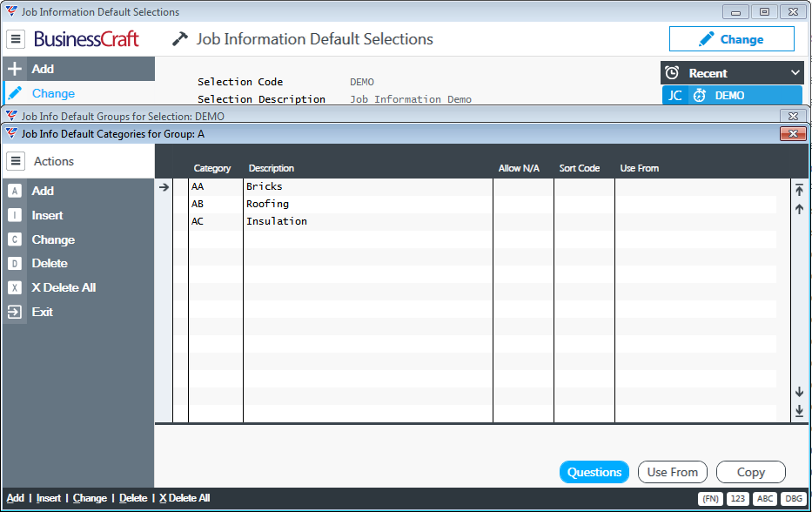Click the Allow N/A column header
The height and width of the screenshot is (512, 812).
[519, 168]
